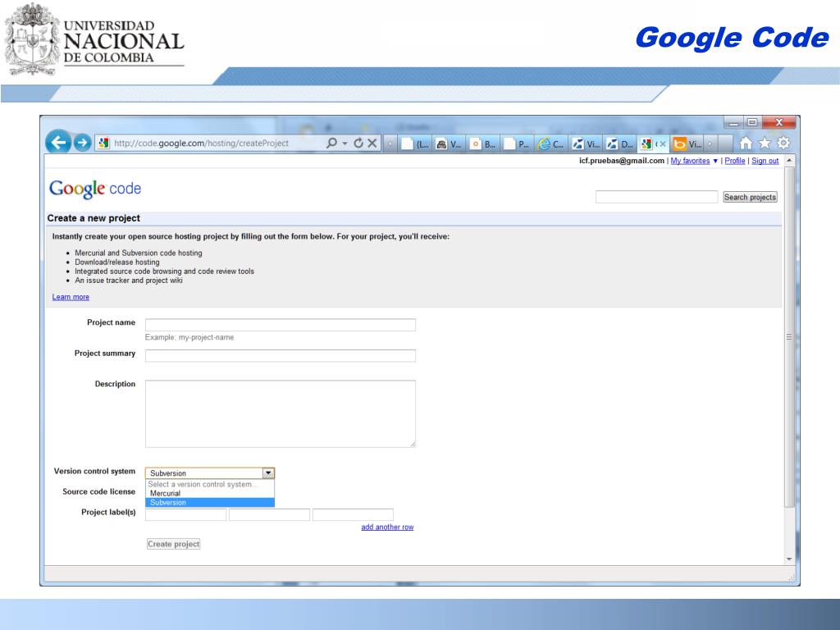Screen dimensions: 840x630
Task: Close the browser window
Action: [x=779, y=123]
